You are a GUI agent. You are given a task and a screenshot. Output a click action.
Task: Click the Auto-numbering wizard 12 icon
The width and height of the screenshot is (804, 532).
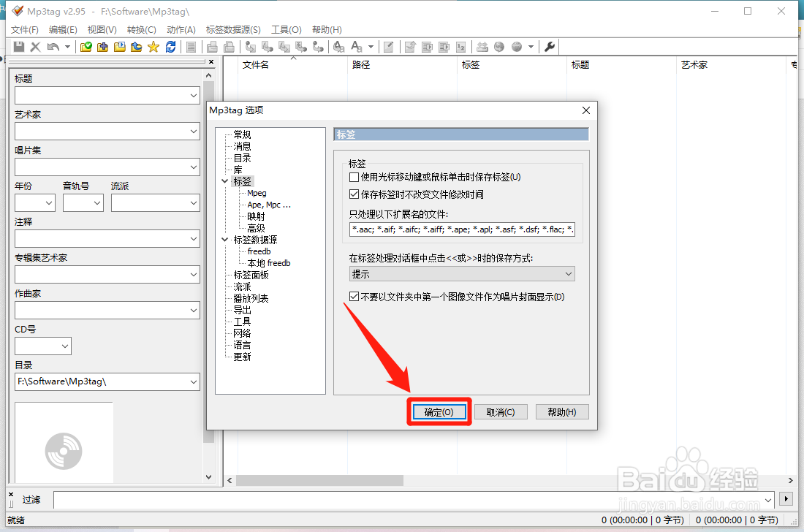click(x=461, y=47)
